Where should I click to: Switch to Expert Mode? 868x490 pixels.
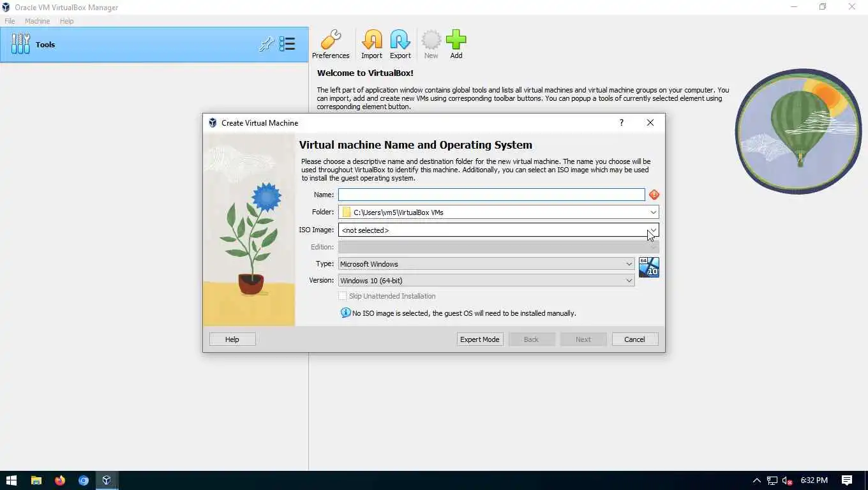[x=480, y=339]
